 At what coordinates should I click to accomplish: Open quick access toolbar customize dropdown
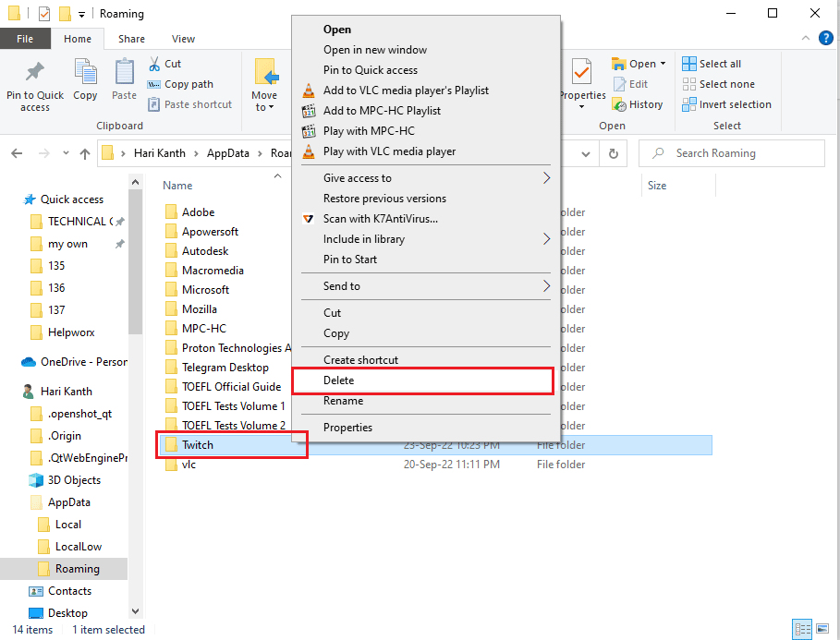click(81, 15)
